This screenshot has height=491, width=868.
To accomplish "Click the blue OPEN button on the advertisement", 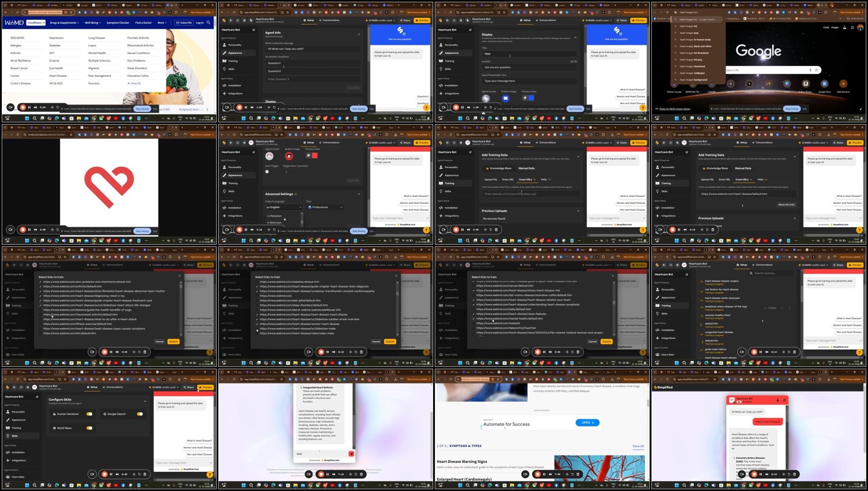I will [x=587, y=423].
